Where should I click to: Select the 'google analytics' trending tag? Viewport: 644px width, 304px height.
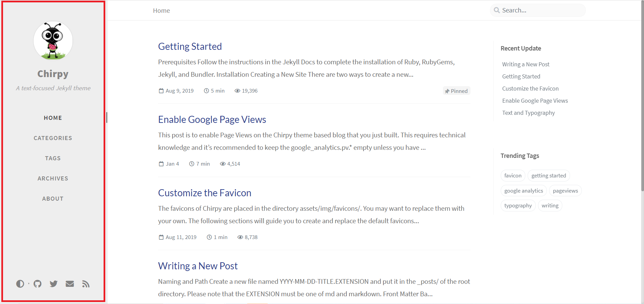click(x=524, y=191)
